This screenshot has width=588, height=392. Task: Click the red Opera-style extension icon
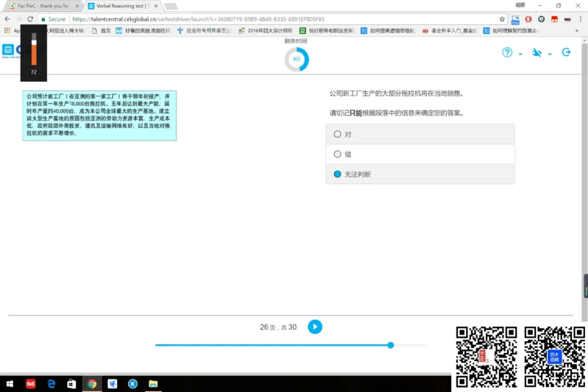[x=528, y=19]
